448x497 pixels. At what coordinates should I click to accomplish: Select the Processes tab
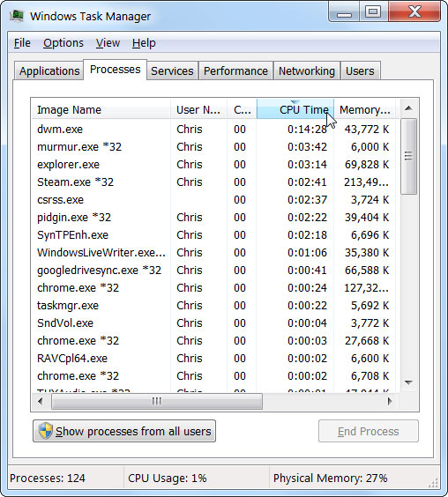(x=116, y=70)
